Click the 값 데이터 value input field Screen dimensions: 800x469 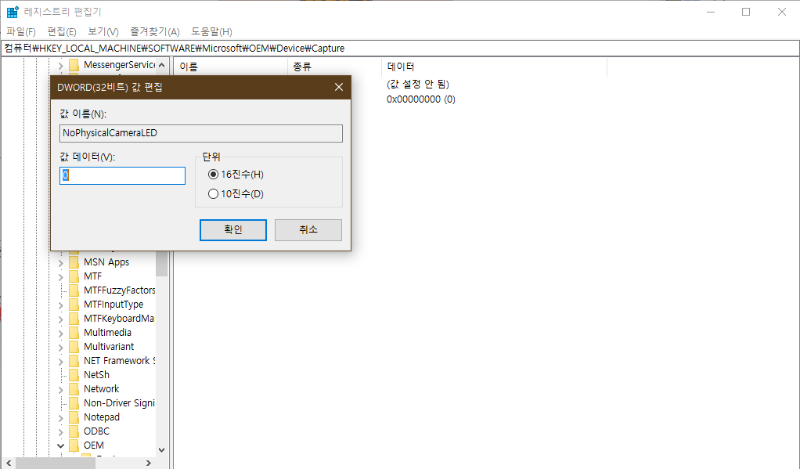(x=123, y=175)
